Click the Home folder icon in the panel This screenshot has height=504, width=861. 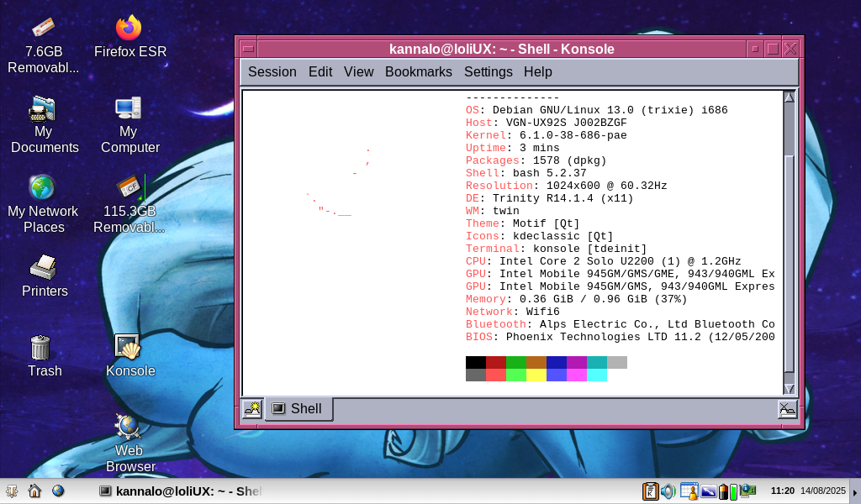34,491
